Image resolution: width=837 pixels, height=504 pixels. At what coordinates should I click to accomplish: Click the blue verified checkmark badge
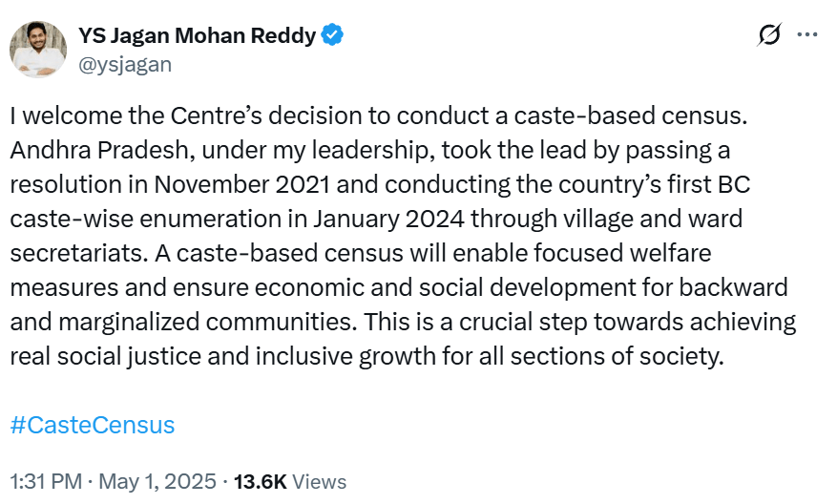click(332, 35)
